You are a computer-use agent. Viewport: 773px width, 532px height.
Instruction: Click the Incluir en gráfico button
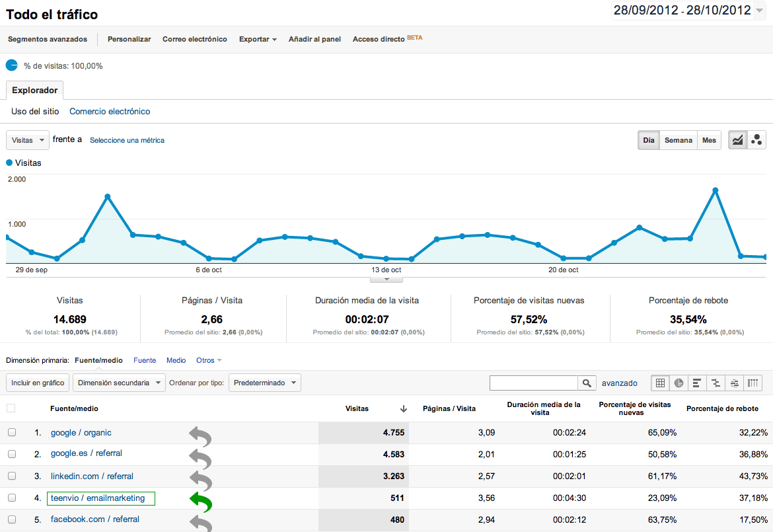tap(38, 383)
